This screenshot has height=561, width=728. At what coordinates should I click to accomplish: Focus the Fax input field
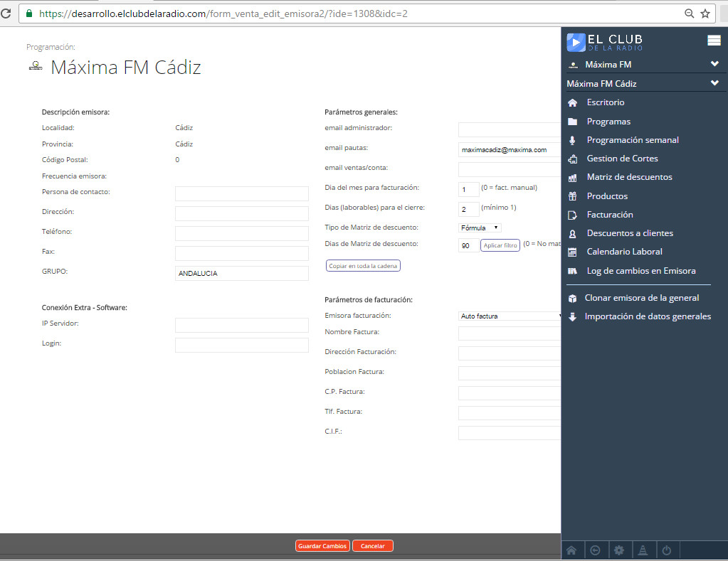[241, 253]
